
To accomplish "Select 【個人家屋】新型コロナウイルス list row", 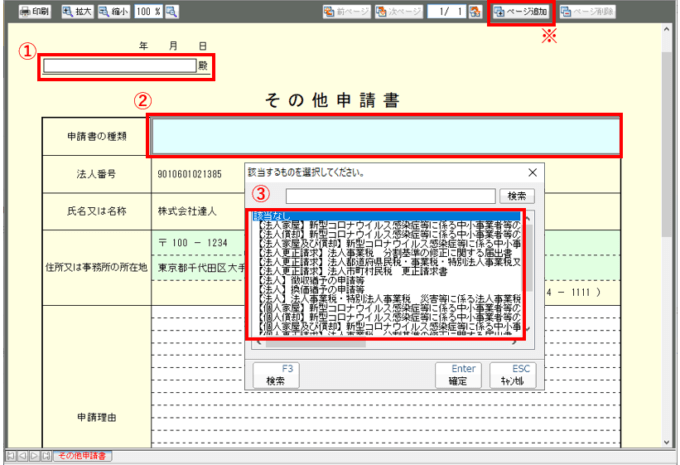I will [x=386, y=308].
